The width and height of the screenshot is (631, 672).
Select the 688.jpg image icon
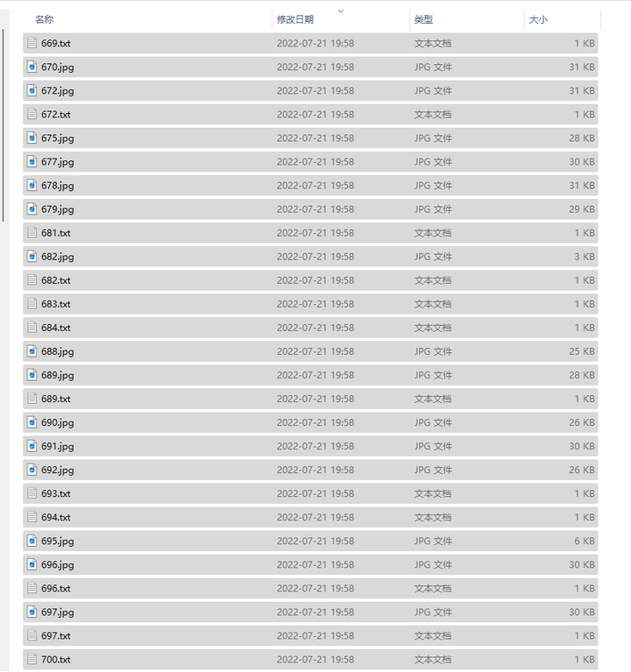[x=32, y=351]
